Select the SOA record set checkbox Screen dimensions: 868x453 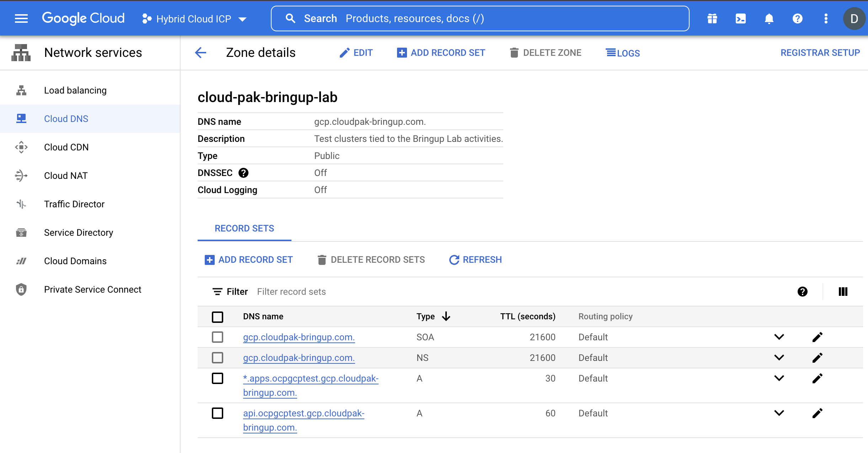coord(218,337)
